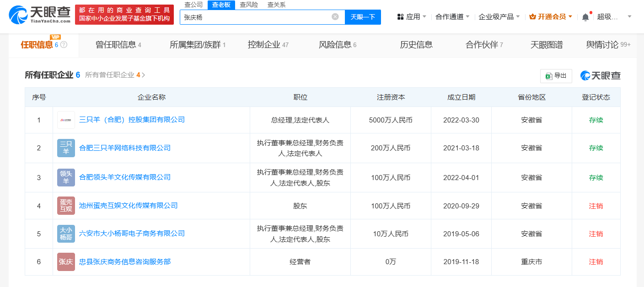644x287 pixels.
Task: Click the 领头羊 company logo icon
Action: [x=66, y=177]
